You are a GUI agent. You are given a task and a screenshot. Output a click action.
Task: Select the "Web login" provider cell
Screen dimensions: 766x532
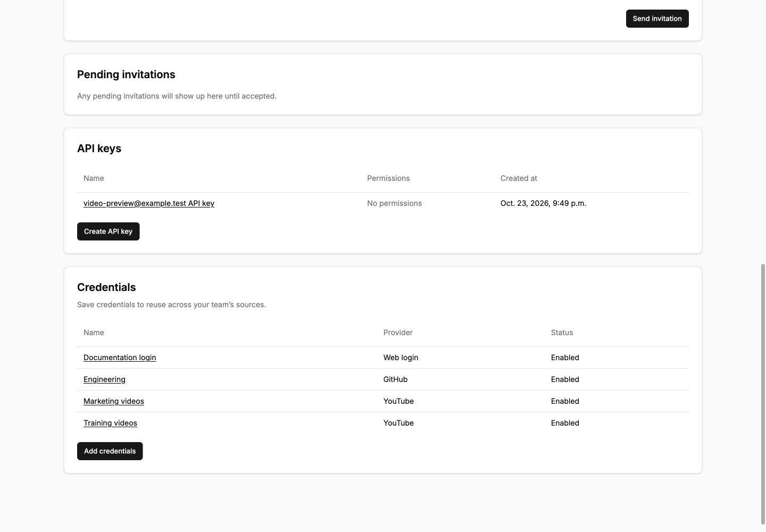point(401,358)
